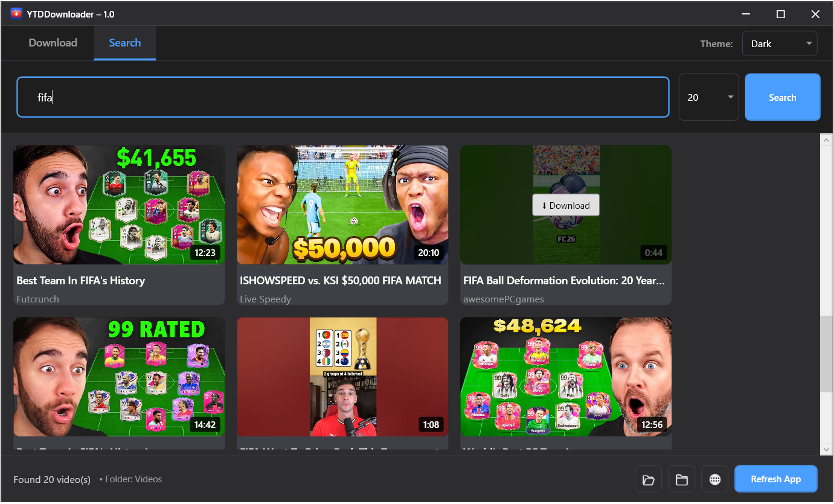Click the Refresh App button

click(776, 479)
